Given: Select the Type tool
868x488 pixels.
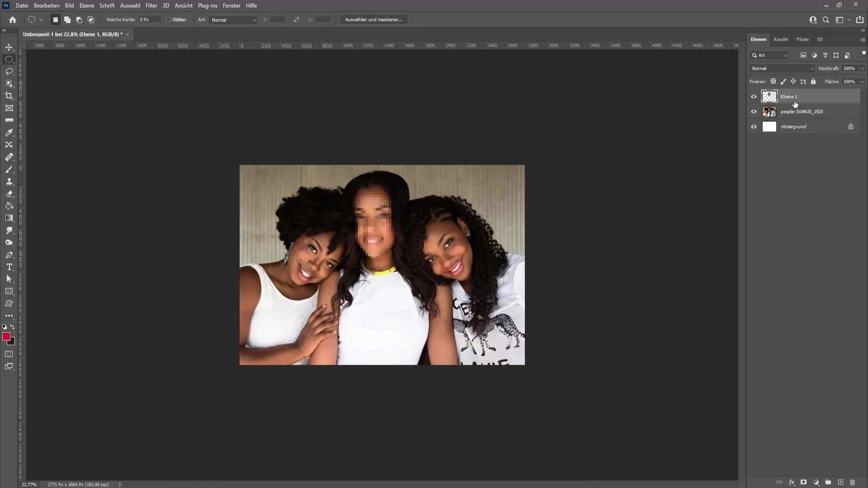Looking at the screenshot, I should (x=9, y=267).
